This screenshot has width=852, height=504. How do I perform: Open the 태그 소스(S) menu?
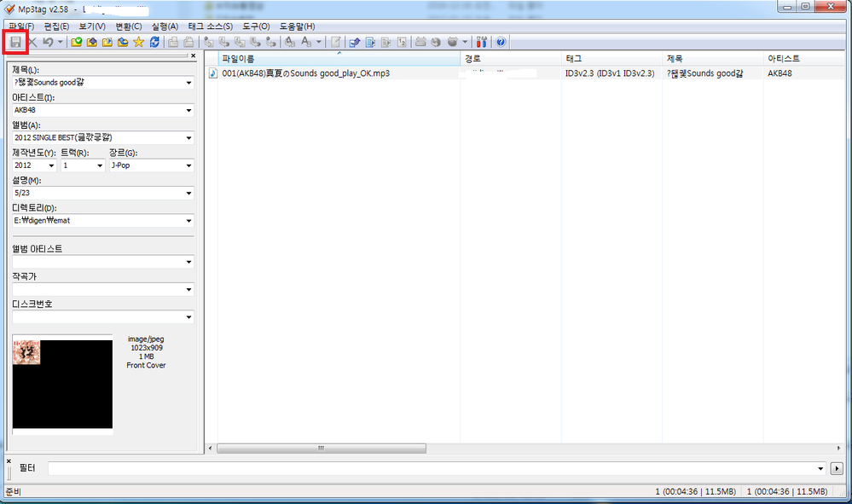click(x=210, y=26)
